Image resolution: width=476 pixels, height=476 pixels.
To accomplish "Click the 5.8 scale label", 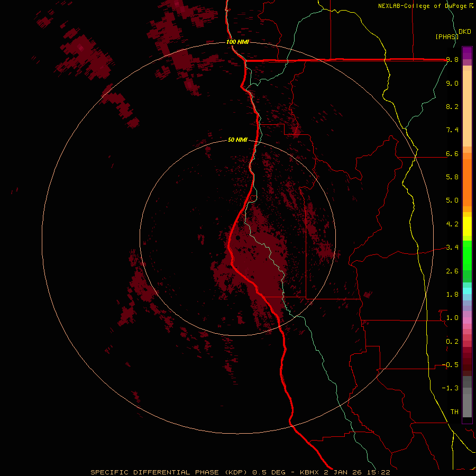I will [x=452, y=177].
